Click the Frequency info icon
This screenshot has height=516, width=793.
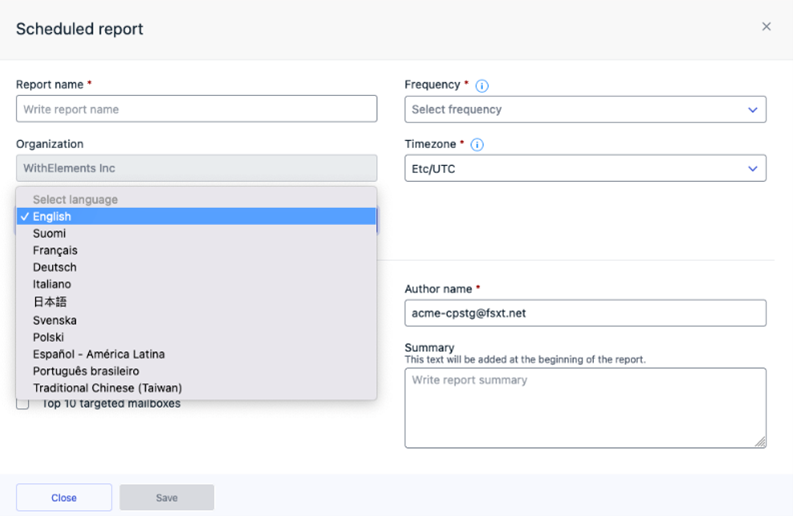coord(482,86)
